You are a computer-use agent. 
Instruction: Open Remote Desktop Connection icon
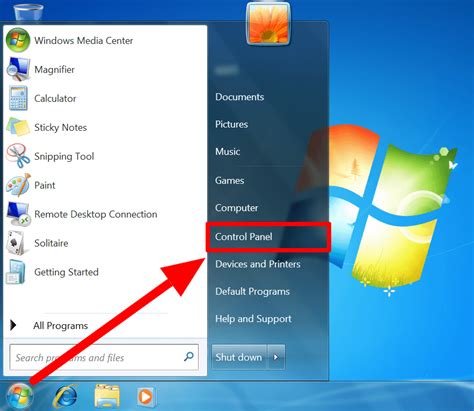coord(18,214)
